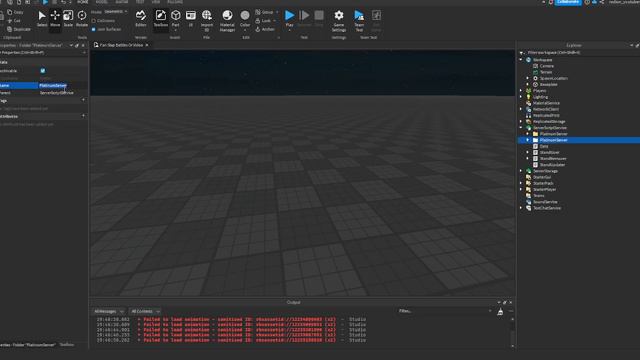
Task: Open the Model ribbon tab
Action: 102,2
